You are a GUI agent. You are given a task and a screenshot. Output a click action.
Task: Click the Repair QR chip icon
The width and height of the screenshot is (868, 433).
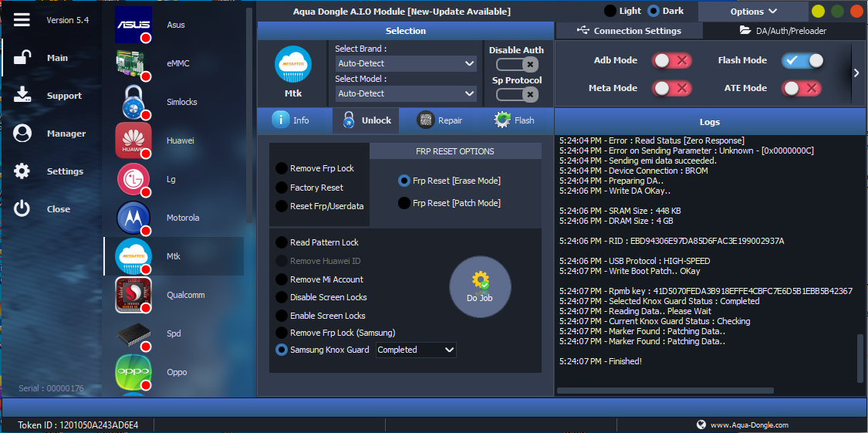(425, 120)
